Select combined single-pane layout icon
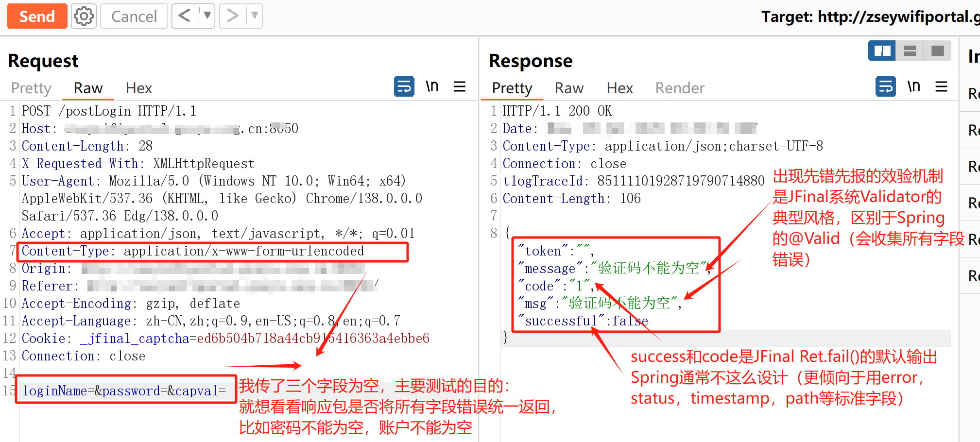This screenshot has height=442, width=980. coord(937,51)
